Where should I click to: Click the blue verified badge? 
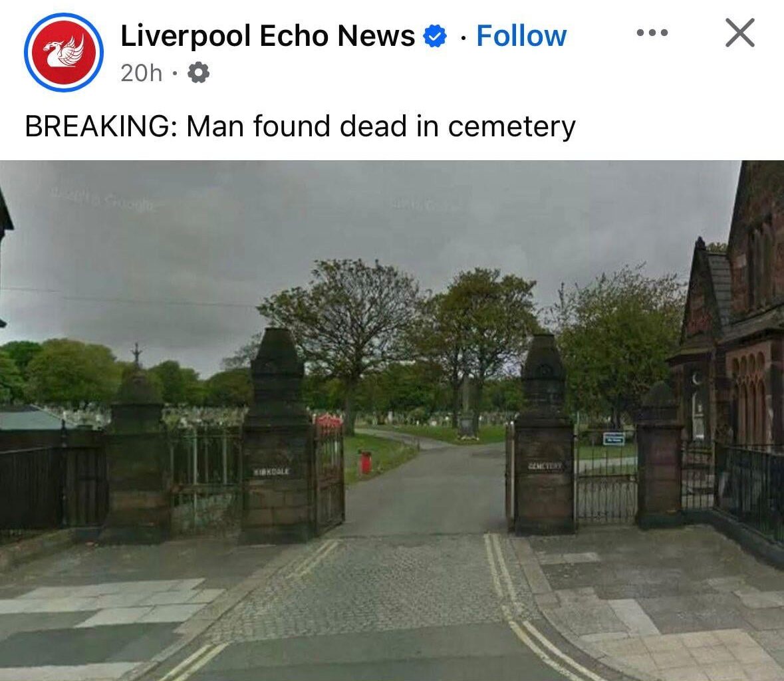point(435,36)
